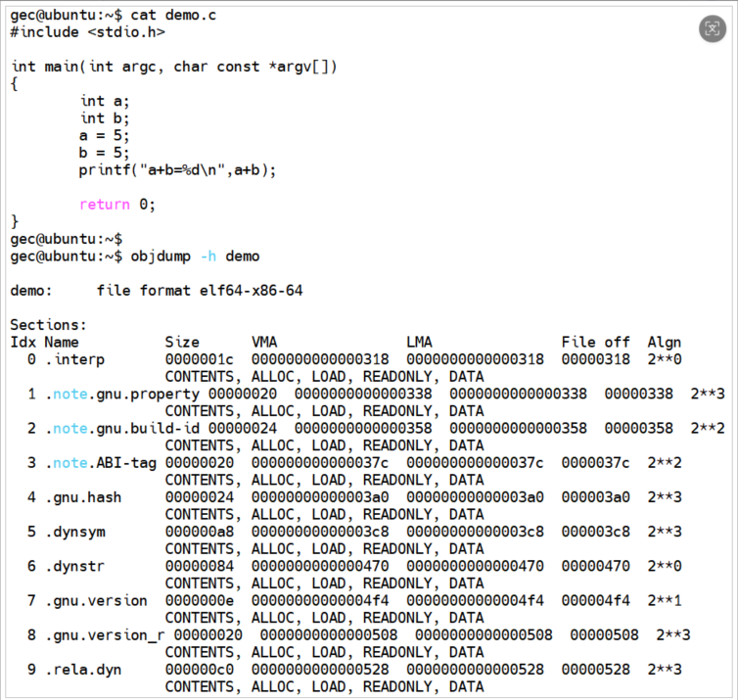This screenshot has width=738, height=700.
Task: Click the 'cat demo.c' command text
Action: click(x=173, y=15)
